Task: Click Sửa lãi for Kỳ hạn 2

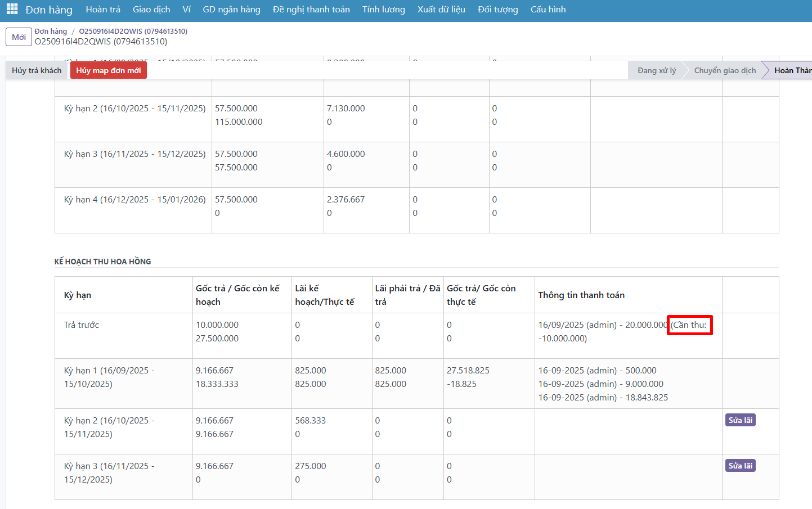Action: [740, 420]
